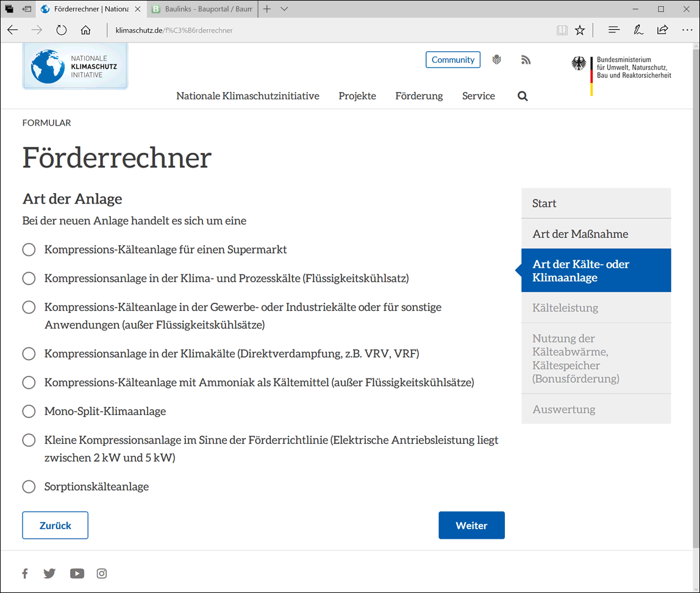Image resolution: width=700 pixels, height=593 pixels.
Task: Click the browser forward arrow
Action: click(37, 30)
